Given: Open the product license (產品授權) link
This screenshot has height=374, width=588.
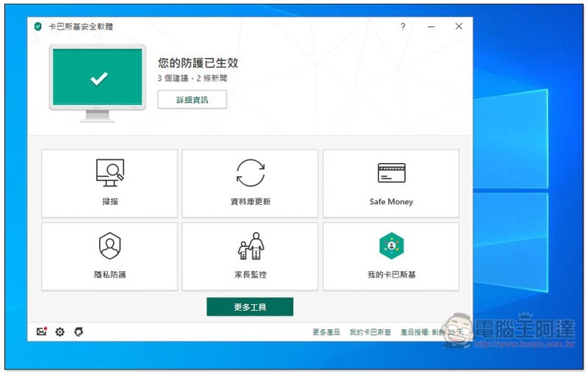Looking at the screenshot, I should (432, 332).
